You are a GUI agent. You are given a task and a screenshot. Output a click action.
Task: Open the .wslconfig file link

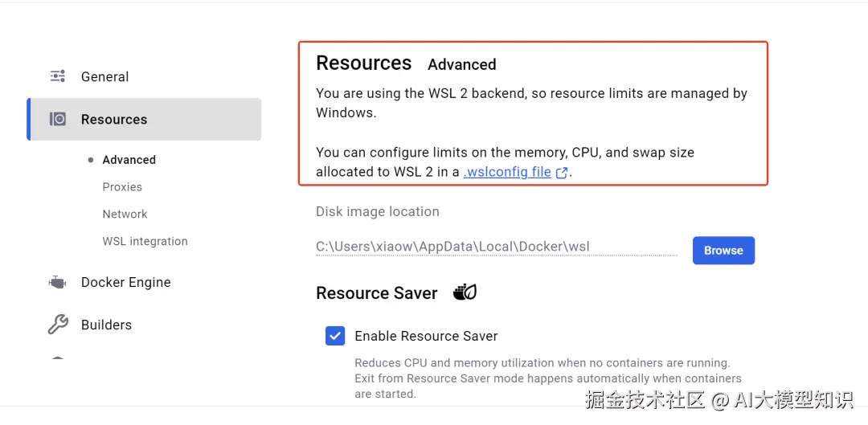[507, 172]
